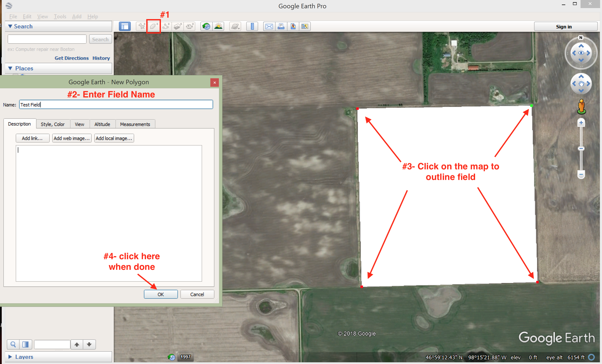
Task: Select the Add Polygon tool icon
Action: (x=153, y=26)
